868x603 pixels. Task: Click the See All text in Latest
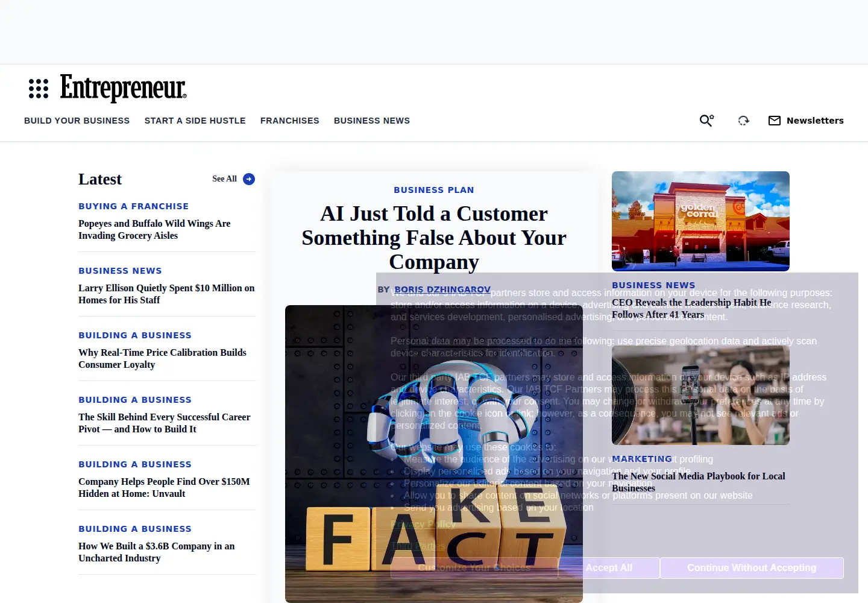point(224,179)
